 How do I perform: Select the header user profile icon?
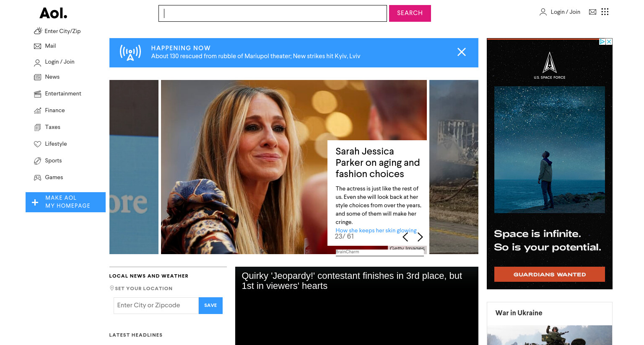pos(543,12)
